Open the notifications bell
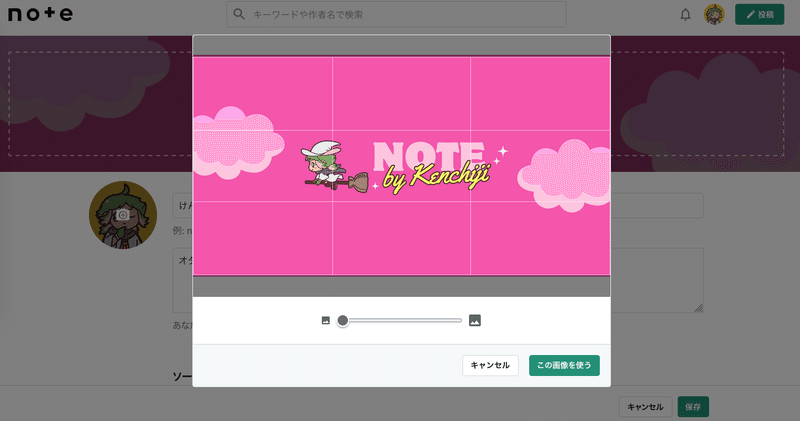 (x=685, y=15)
